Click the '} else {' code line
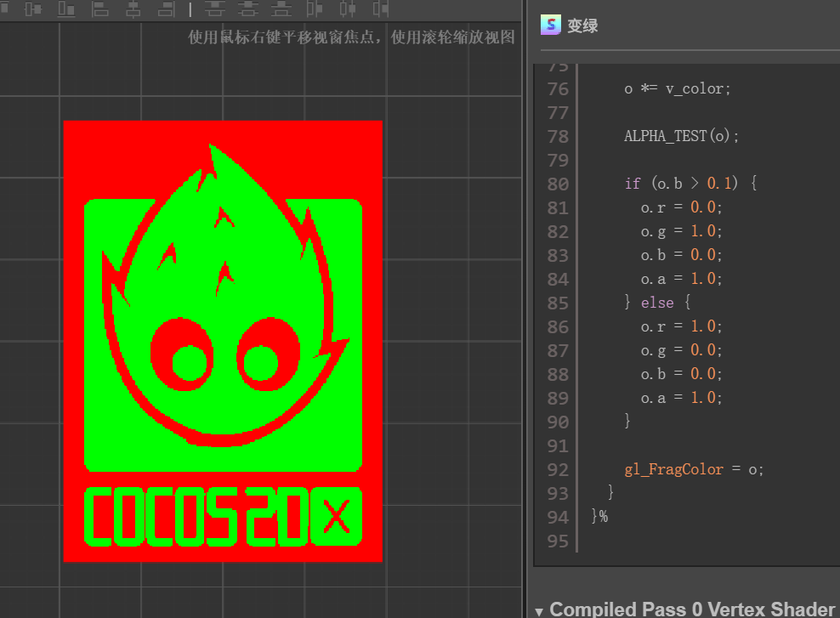 [x=657, y=303]
